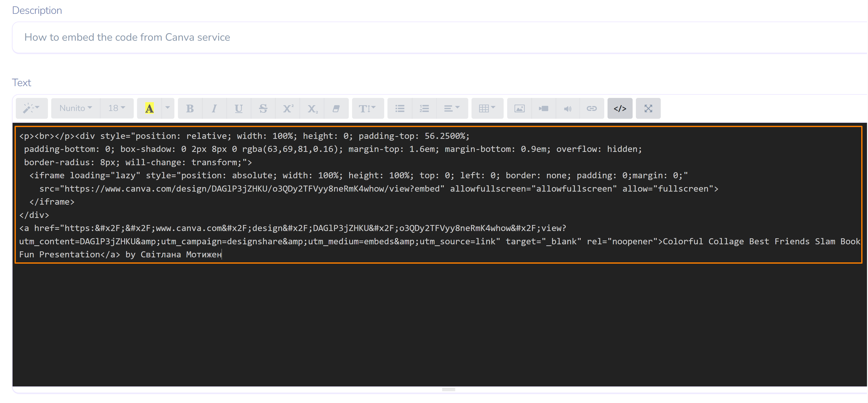
Task: Open the Nunito font family dropdown
Action: pos(76,108)
